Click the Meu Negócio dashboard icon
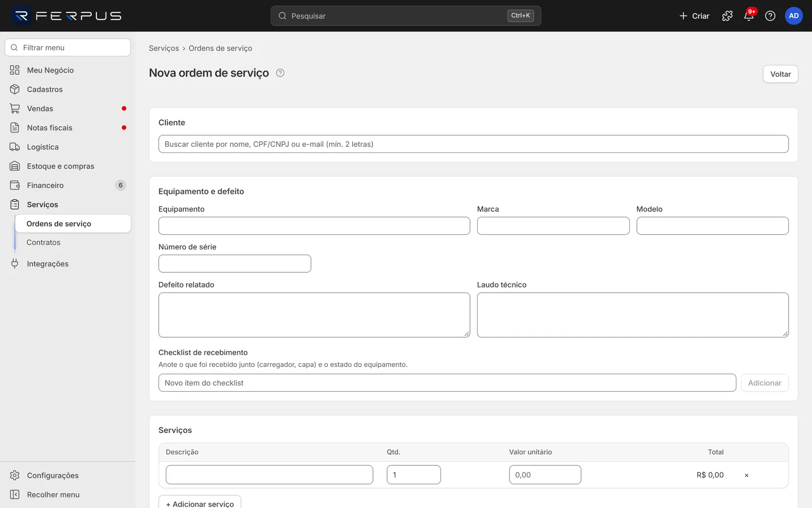 click(x=15, y=70)
